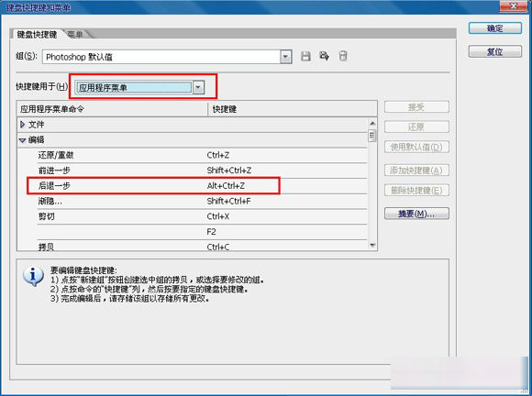The height and width of the screenshot is (396, 532).
Task: Click the command list scroll down arrow
Action: point(372,245)
